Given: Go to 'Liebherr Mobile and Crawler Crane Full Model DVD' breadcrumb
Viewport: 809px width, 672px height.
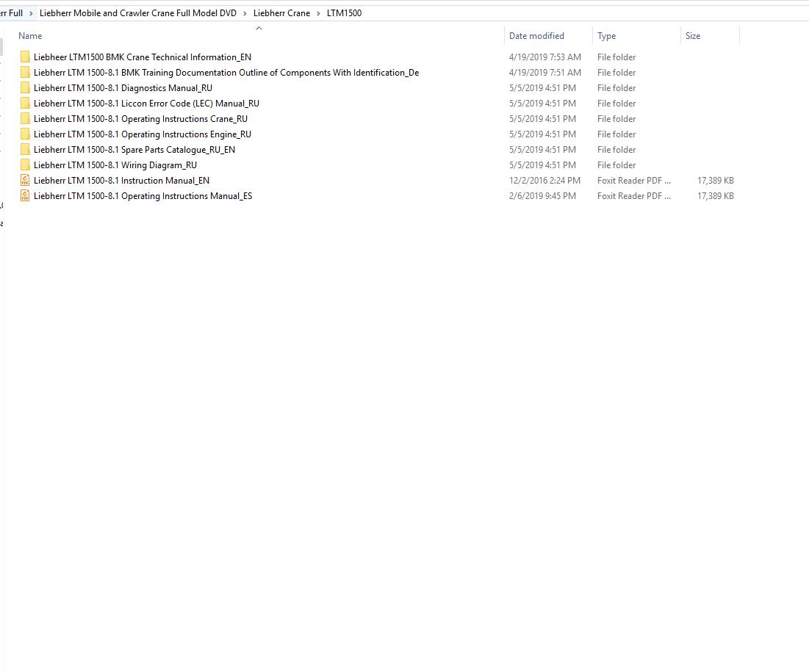Looking at the screenshot, I should click(x=137, y=13).
